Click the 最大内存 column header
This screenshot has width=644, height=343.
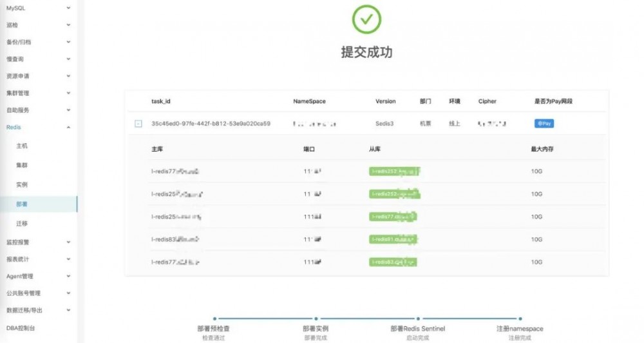tap(542, 149)
